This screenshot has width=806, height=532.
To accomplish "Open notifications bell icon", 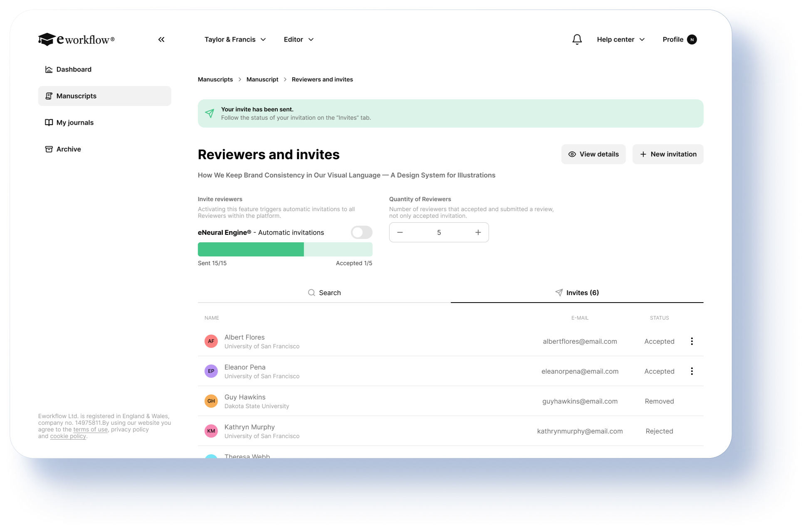I will tap(577, 39).
